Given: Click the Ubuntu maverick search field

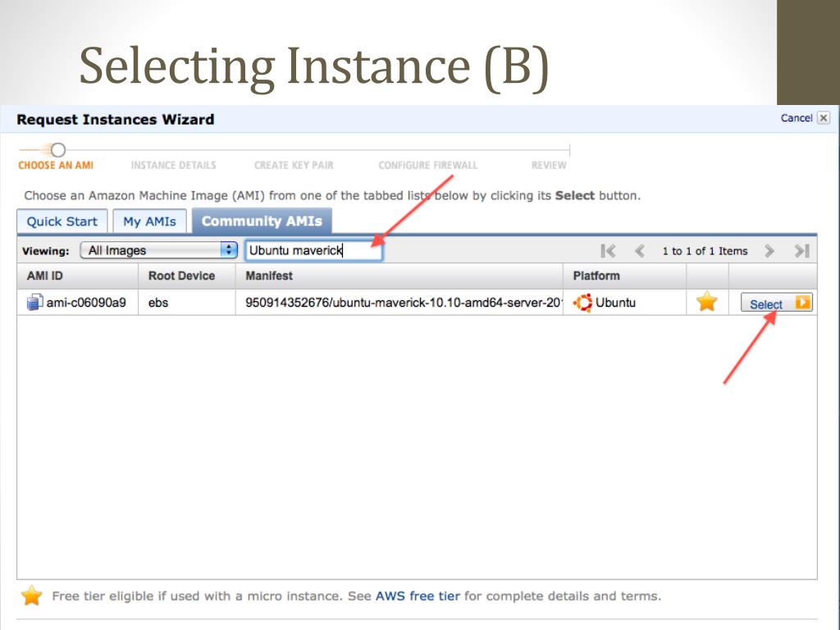Looking at the screenshot, I should (314, 250).
